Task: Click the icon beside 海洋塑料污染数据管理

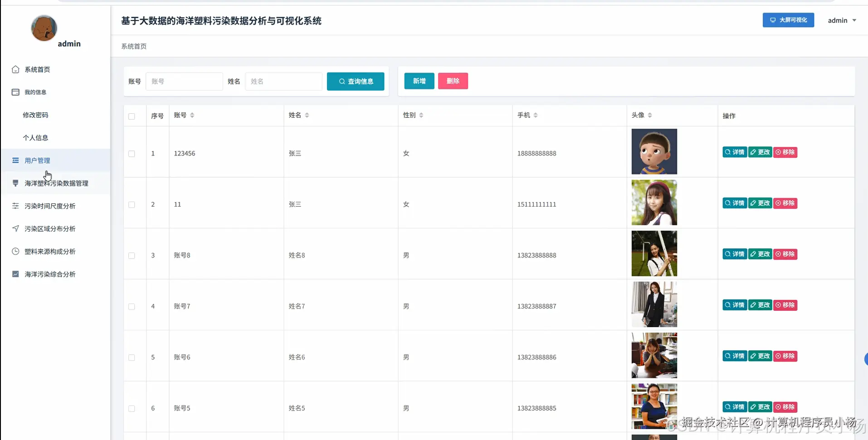Action: click(15, 183)
